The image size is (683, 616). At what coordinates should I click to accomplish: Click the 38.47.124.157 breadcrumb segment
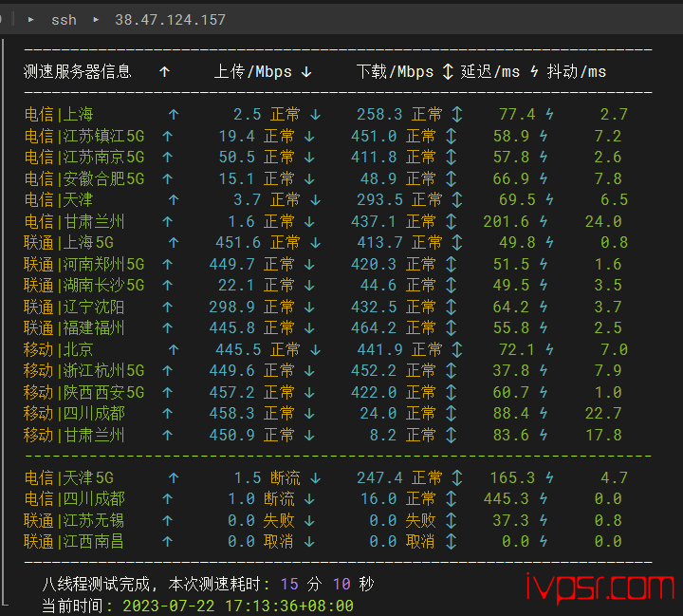(171, 20)
